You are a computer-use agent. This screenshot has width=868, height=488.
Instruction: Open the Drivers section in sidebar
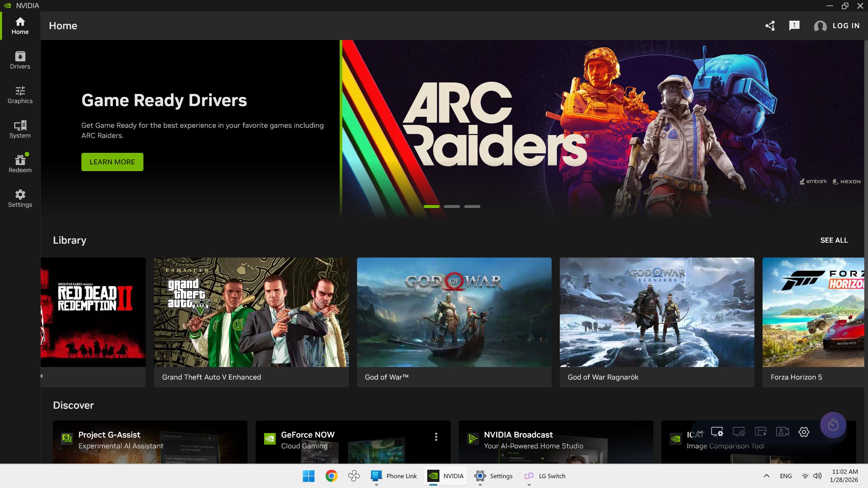point(20,60)
